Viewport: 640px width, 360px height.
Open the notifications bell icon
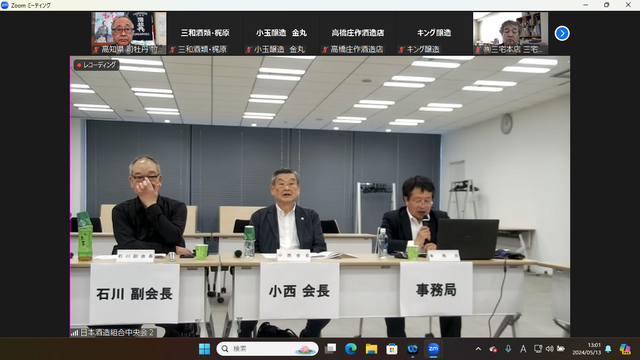tap(608, 349)
